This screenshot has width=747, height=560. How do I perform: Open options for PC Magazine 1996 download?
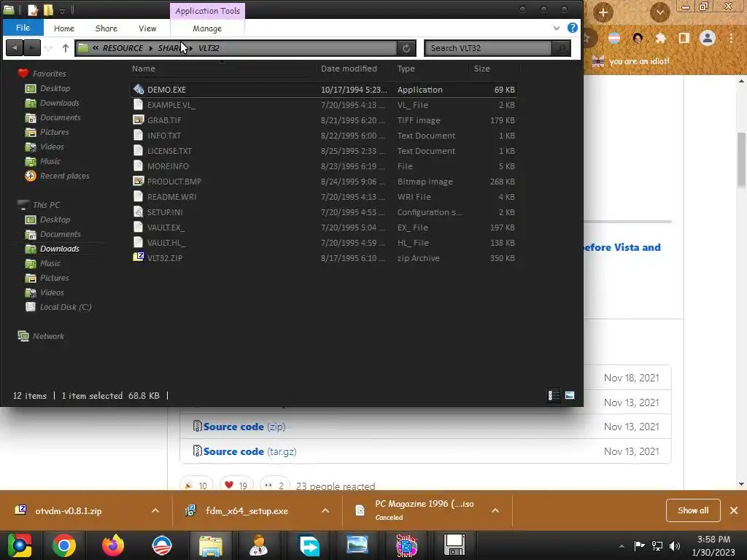(x=495, y=510)
